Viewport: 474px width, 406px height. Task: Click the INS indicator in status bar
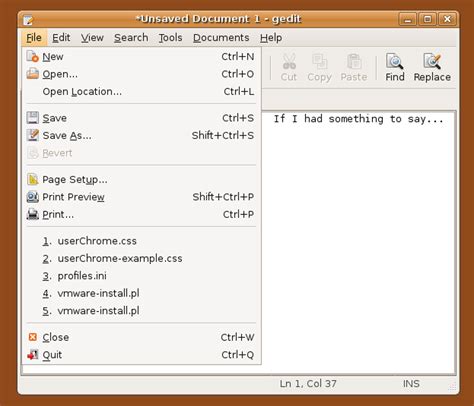411,383
